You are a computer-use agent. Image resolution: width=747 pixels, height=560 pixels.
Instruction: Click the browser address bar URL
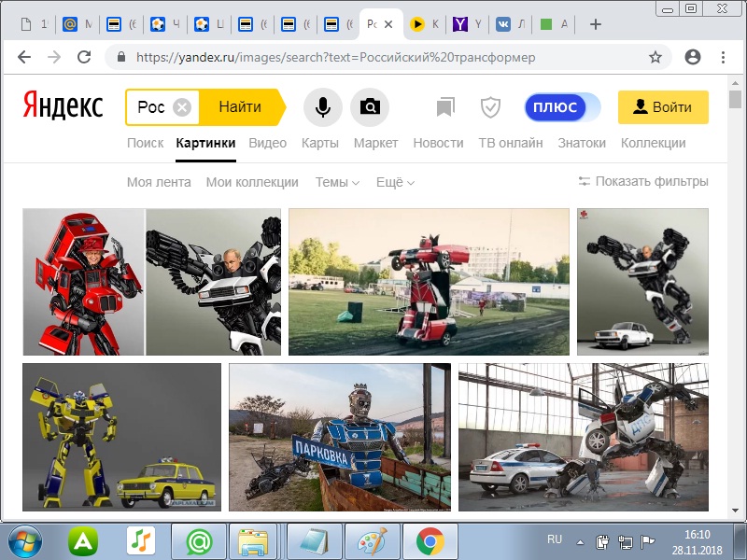click(x=335, y=57)
